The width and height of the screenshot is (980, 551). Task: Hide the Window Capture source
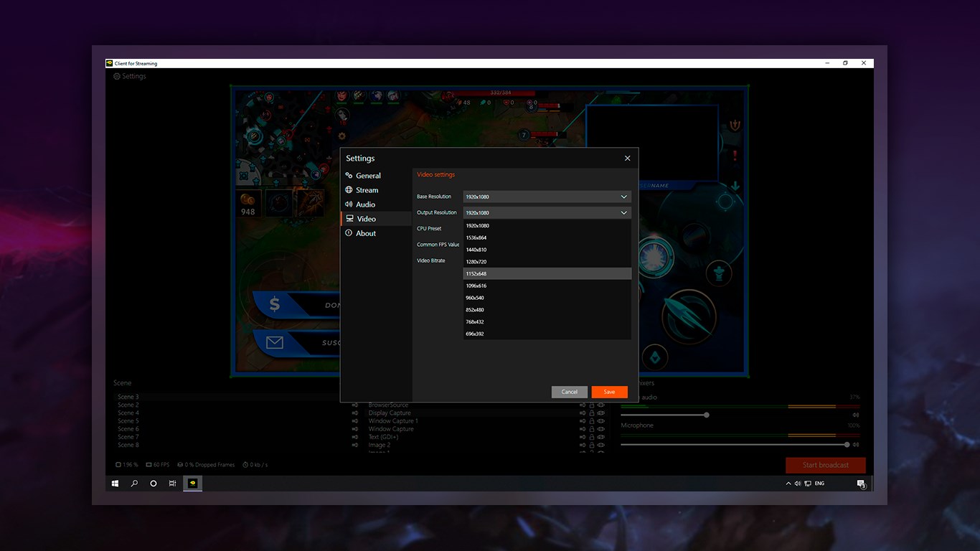[601, 429]
